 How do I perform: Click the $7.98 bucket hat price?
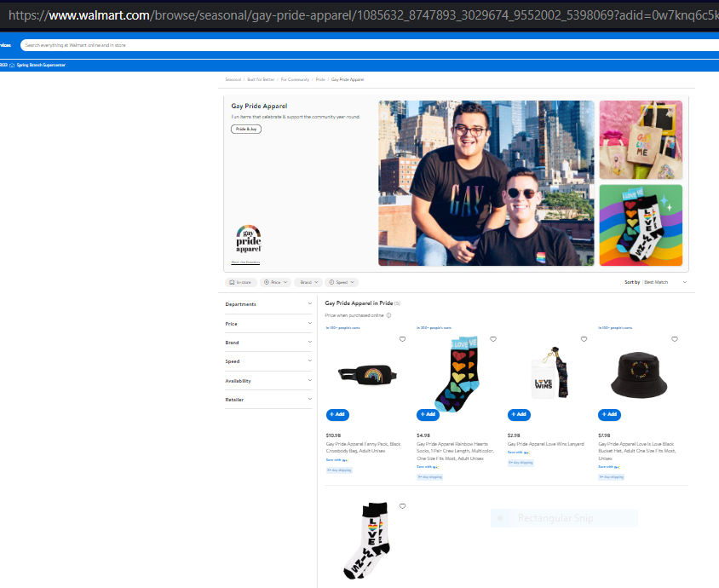[x=604, y=435]
